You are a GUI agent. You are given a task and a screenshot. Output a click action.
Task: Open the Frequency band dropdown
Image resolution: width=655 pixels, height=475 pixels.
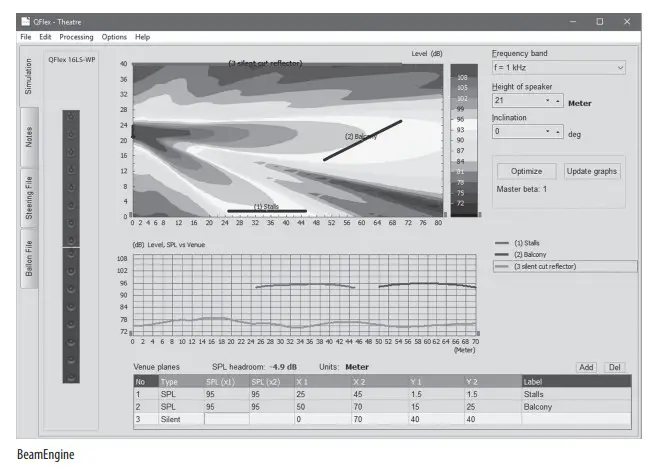(559, 68)
